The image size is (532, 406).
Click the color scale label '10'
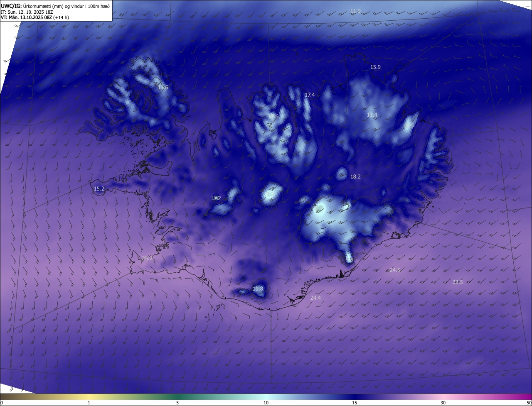266,403
